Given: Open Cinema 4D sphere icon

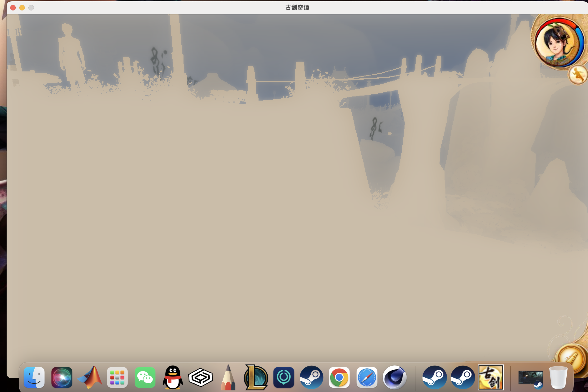Looking at the screenshot, I should (x=395, y=377).
